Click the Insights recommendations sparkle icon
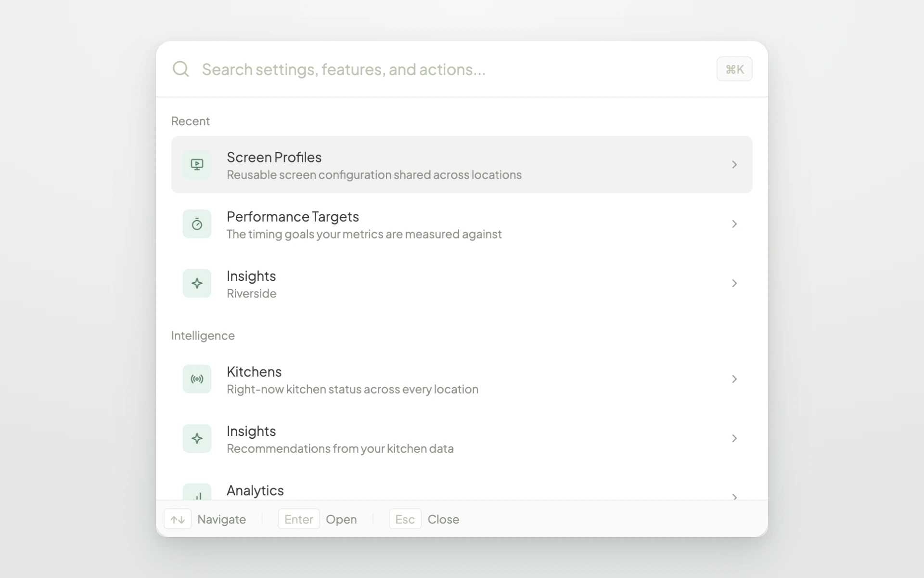The image size is (924, 578). click(197, 438)
